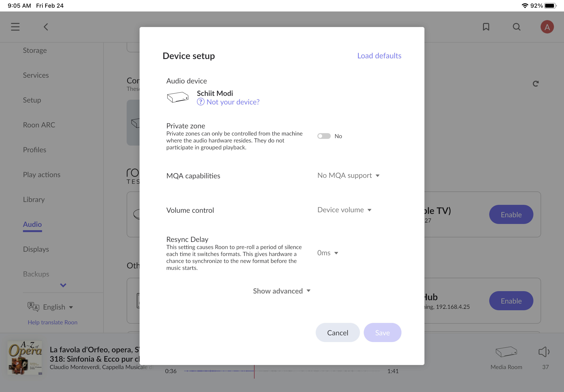Click the back arrow at top left
The width and height of the screenshot is (564, 392).
[46, 27]
